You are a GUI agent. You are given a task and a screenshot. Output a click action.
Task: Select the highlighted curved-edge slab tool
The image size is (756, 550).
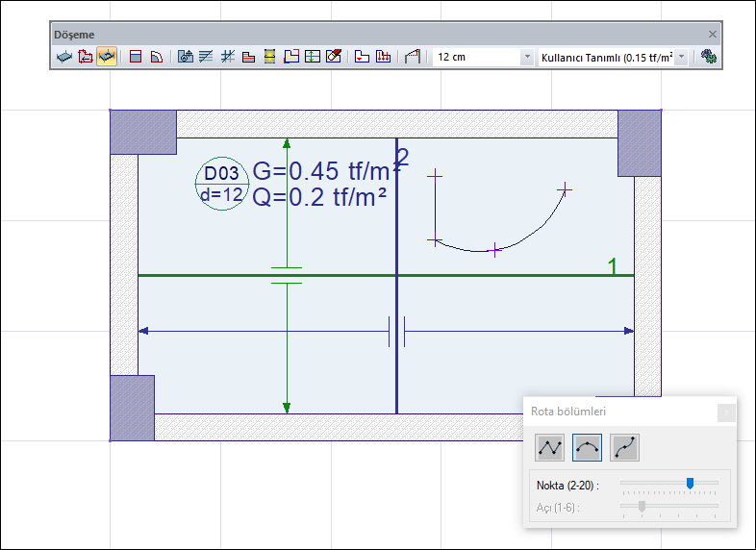pos(107,58)
